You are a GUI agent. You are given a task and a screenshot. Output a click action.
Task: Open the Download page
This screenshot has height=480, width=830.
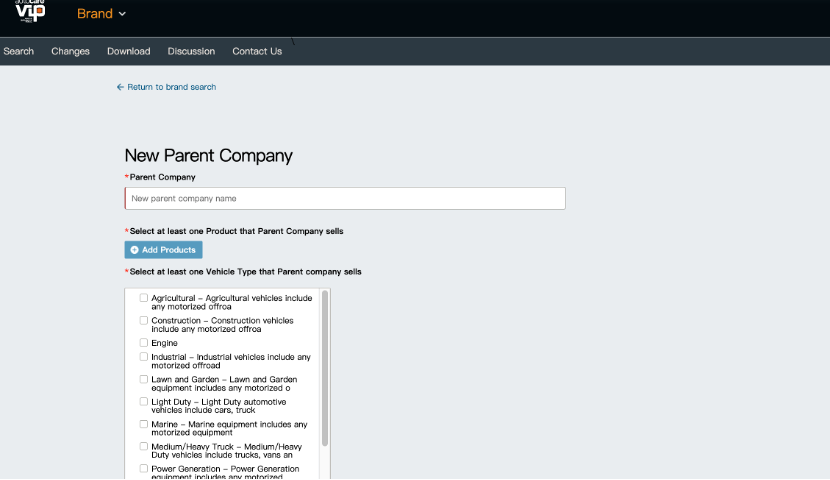(x=129, y=51)
